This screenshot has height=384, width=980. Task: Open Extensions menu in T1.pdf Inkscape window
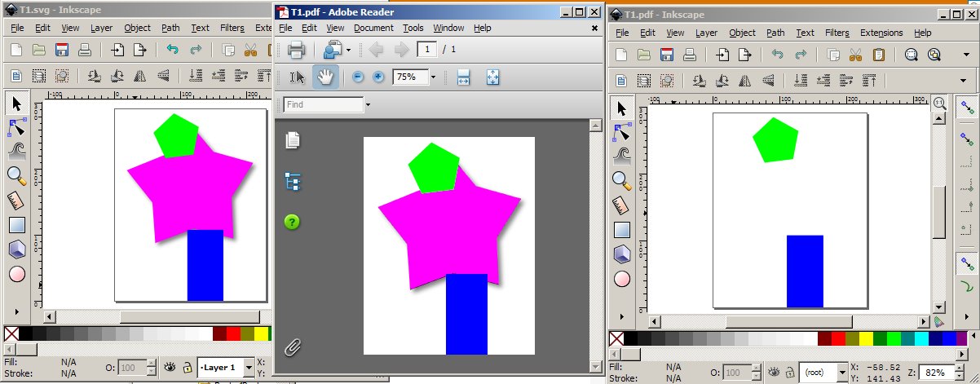click(881, 33)
